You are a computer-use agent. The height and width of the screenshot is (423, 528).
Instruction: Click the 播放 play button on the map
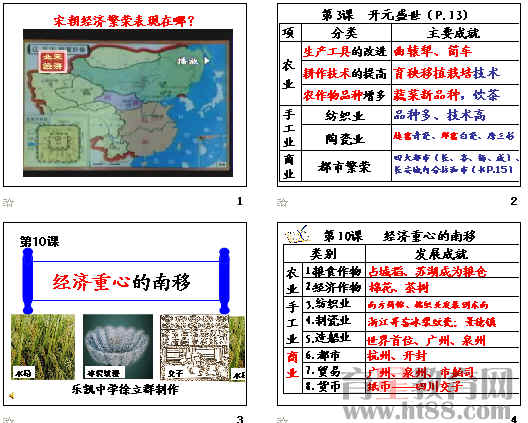[x=194, y=61]
